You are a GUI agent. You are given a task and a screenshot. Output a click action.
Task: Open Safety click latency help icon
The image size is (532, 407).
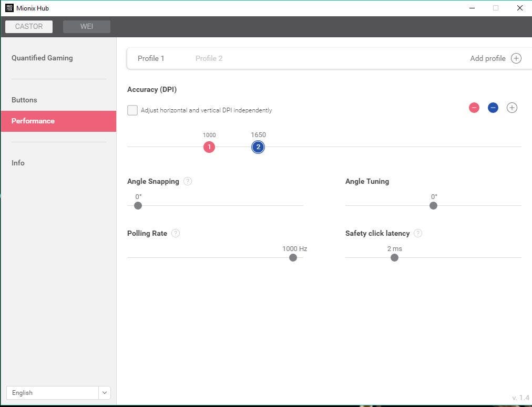point(418,233)
